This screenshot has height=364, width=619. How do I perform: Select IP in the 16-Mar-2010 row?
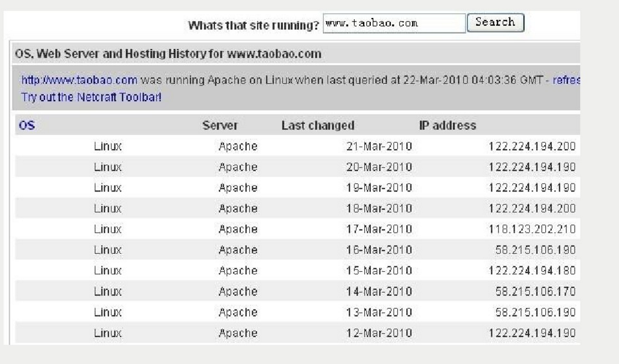click(536, 250)
